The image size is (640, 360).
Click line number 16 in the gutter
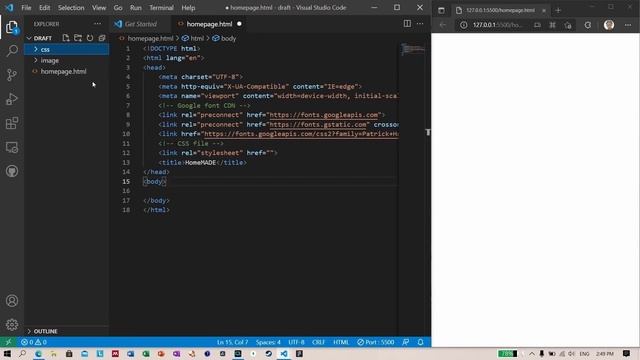[x=127, y=191]
